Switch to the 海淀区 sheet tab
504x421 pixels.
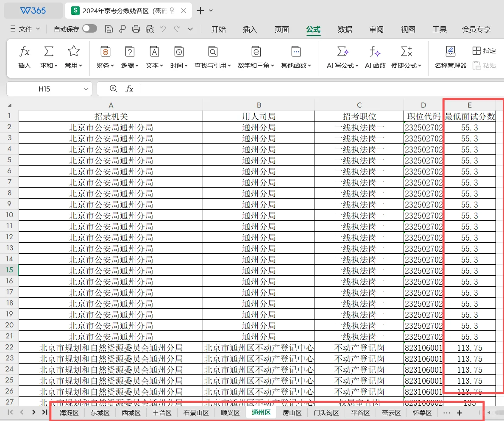point(69,413)
